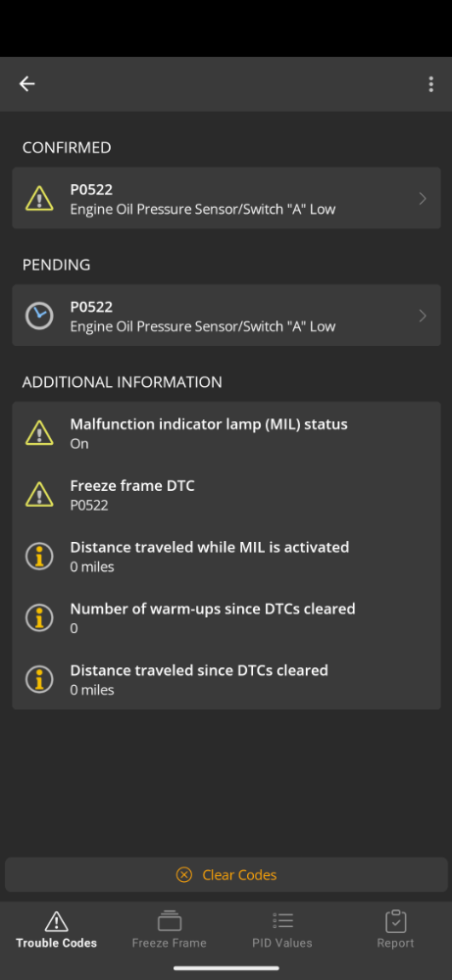Tap the Clear Codes button

226,874
